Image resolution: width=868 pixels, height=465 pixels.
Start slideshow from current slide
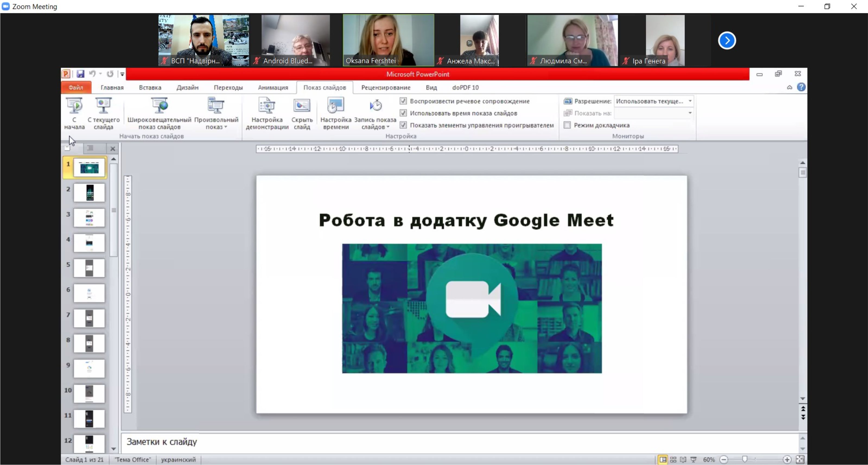click(103, 113)
